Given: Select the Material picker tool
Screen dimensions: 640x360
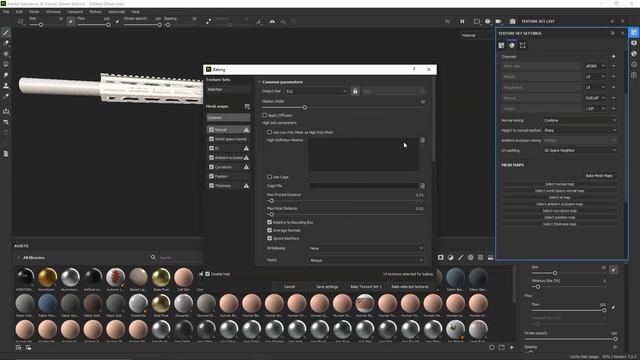Looking at the screenshot, I should tap(6, 96).
